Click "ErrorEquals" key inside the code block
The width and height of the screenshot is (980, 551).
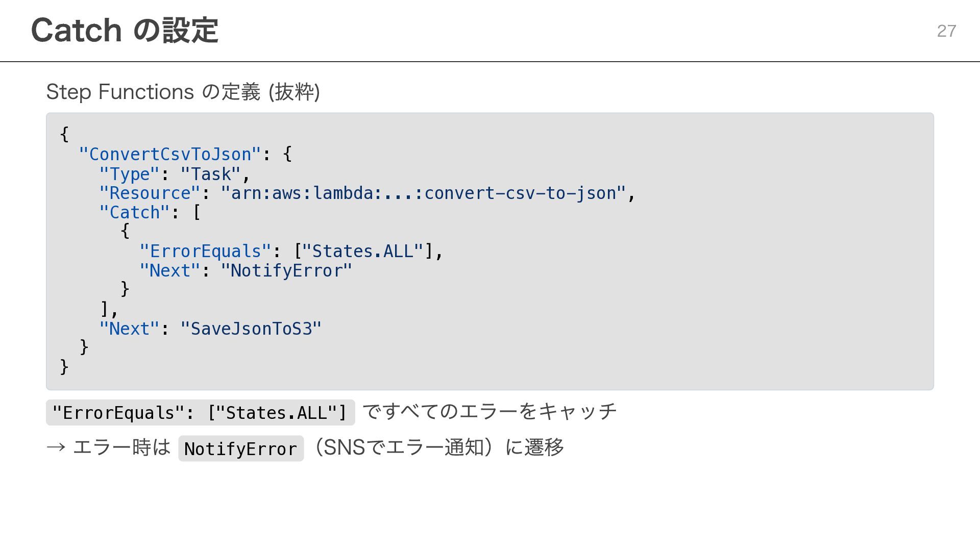pyautogui.click(x=205, y=251)
